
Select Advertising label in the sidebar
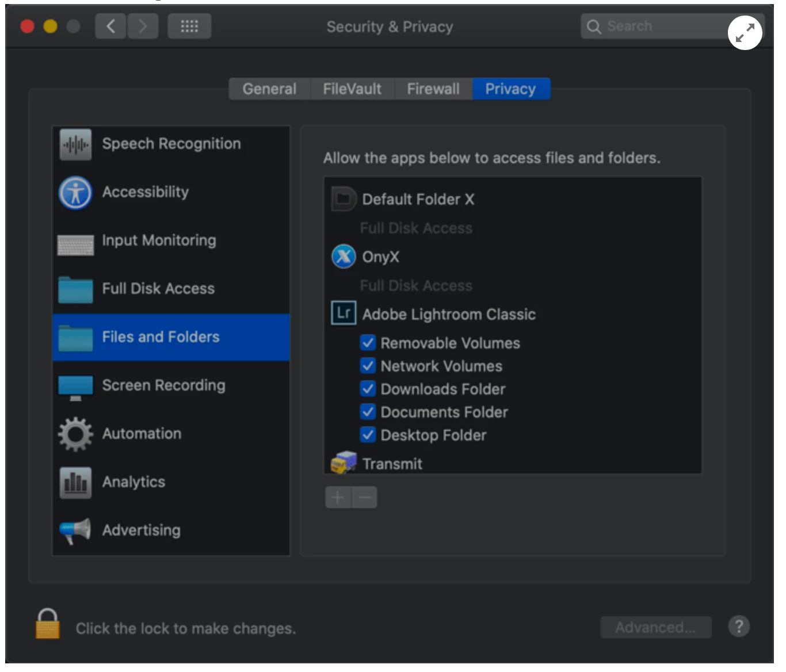[142, 530]
